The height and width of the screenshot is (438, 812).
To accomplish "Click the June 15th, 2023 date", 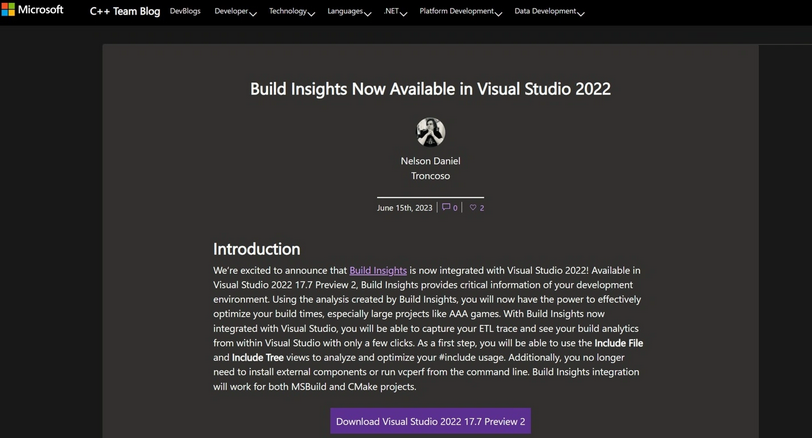I will 404,208.
